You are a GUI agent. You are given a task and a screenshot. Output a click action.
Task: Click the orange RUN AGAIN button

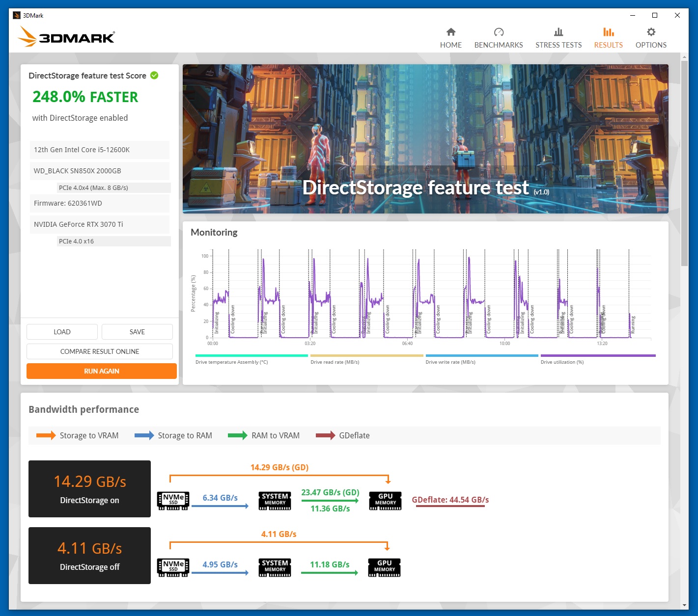[102, 371]
